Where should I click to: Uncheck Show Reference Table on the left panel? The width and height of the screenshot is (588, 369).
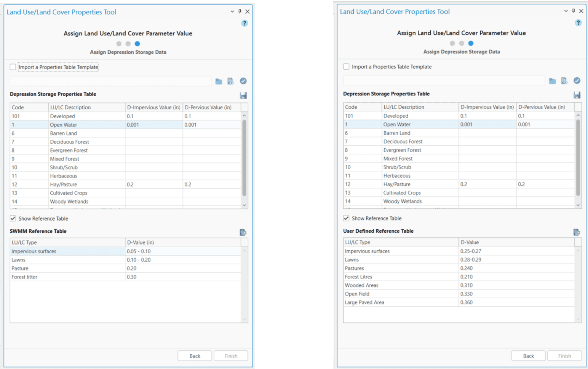13,218
